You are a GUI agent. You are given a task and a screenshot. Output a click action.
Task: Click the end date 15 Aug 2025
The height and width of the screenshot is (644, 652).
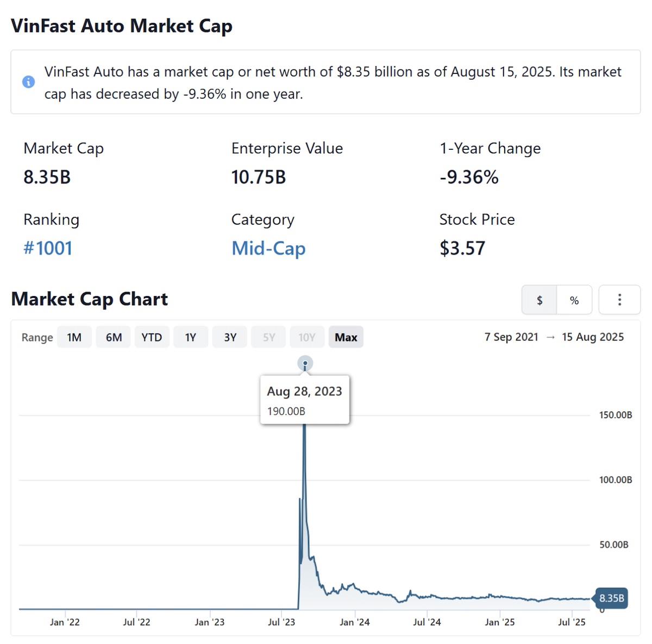click(593, 337)
